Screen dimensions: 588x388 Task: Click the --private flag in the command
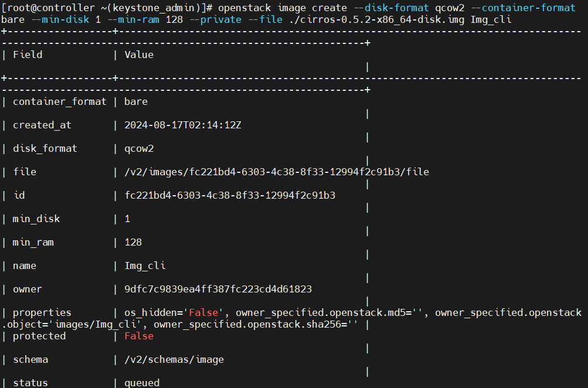click(216, 19)
